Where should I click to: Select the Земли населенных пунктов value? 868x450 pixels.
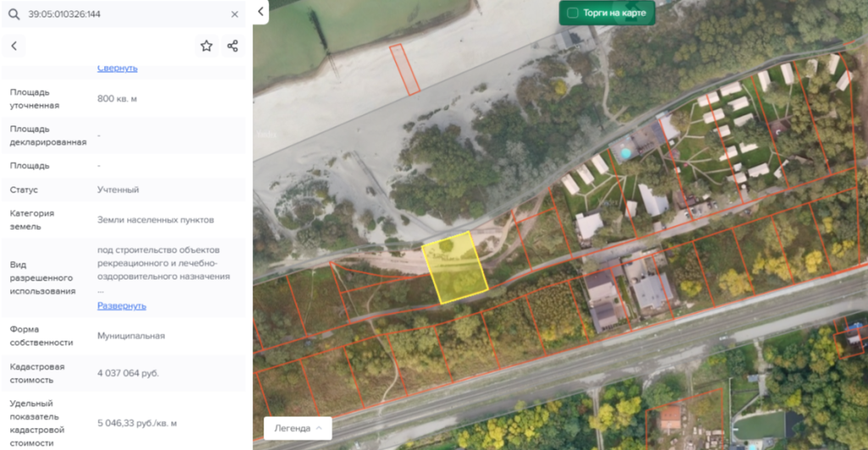[155, 219]
